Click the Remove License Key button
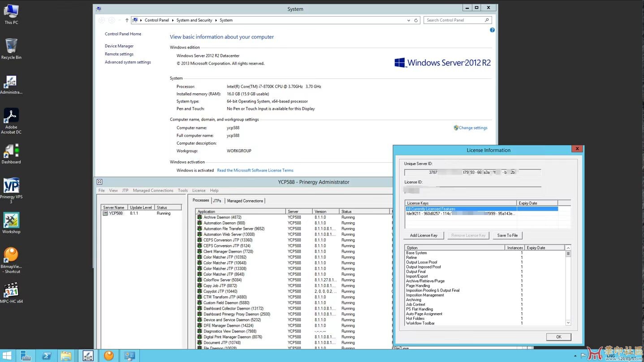The height and width of the screenshot is (362, 644). [x=468, y=235]
